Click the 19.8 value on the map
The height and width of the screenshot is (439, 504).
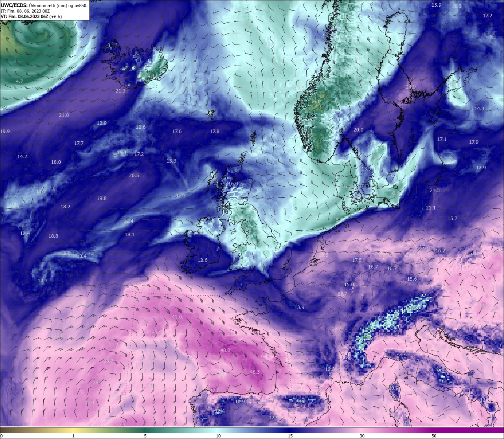(102, 198)
